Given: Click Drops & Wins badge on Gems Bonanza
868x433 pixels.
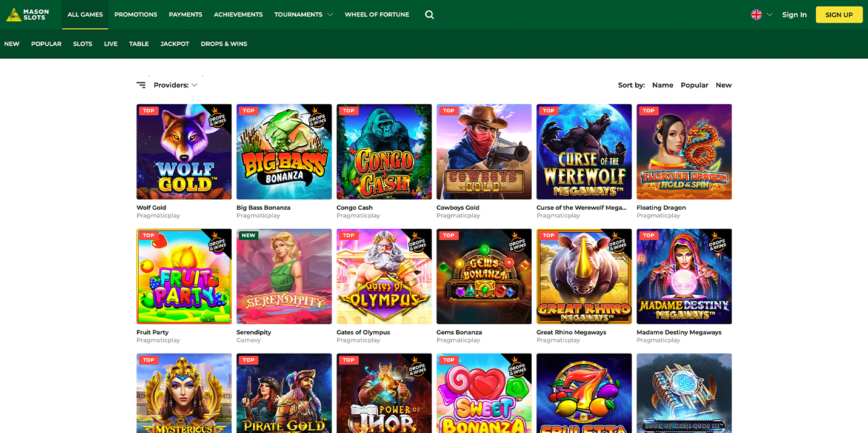Looking at the screenshot, I should [x=518, y=243].
